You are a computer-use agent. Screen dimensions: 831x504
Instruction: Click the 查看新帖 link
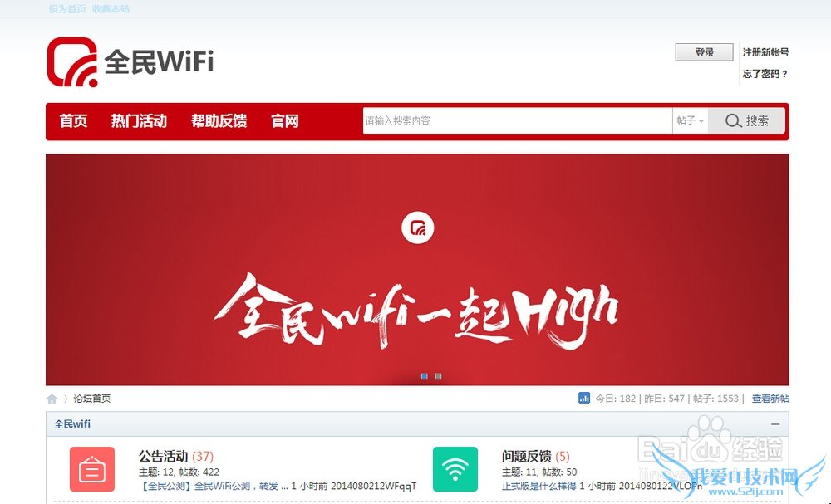770,399
